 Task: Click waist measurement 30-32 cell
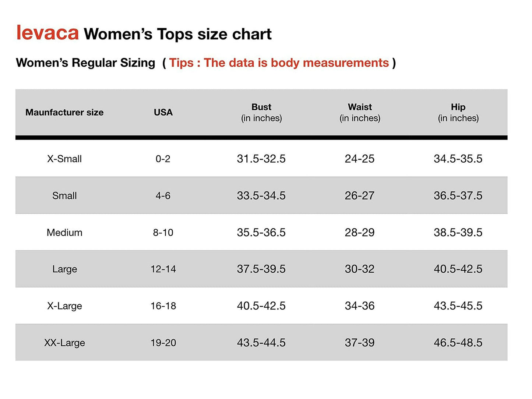point(359,269)
